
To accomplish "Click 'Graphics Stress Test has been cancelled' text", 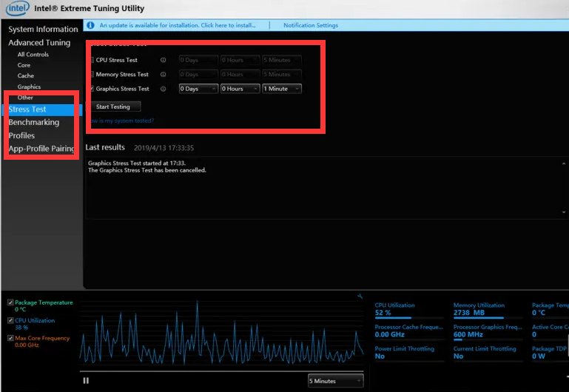I will 147,170.
